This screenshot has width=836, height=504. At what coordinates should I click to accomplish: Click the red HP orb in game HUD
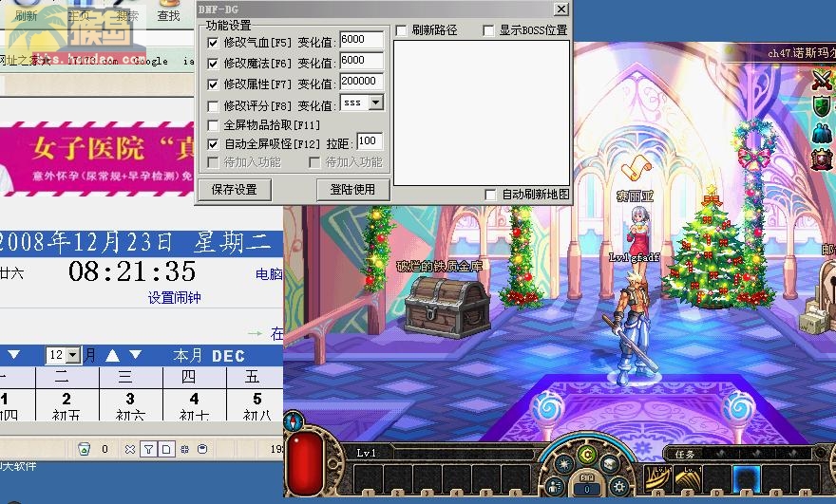click(306, 461)
